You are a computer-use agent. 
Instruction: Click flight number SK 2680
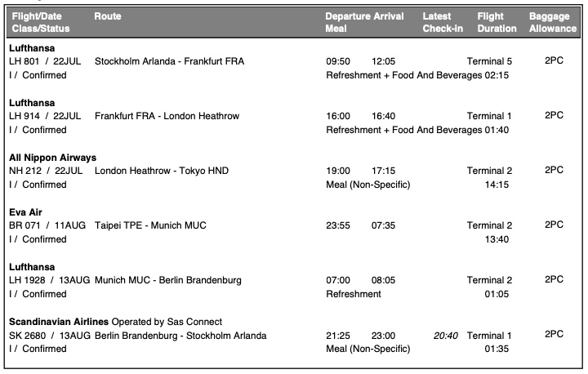(27, 336)
